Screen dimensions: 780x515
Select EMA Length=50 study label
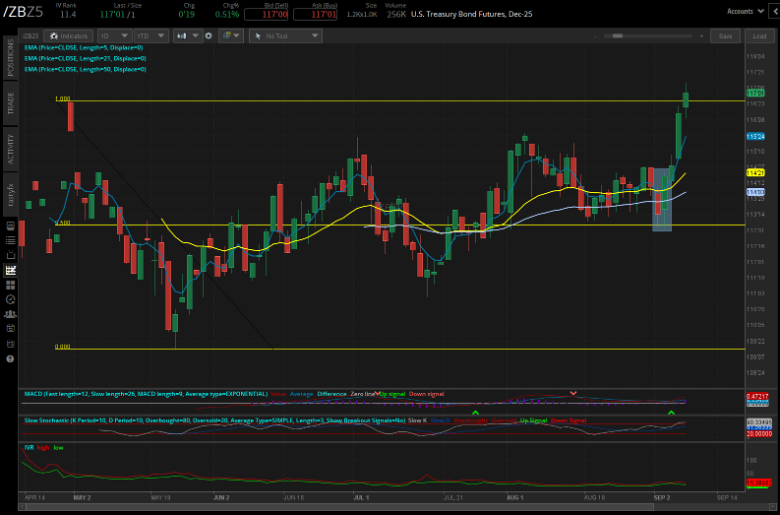85,70
